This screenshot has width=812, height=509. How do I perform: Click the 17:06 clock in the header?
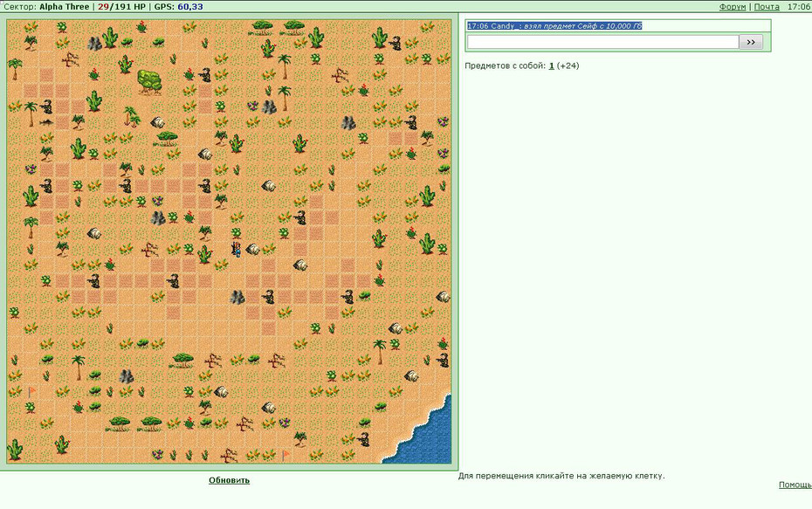click(799, 7)
